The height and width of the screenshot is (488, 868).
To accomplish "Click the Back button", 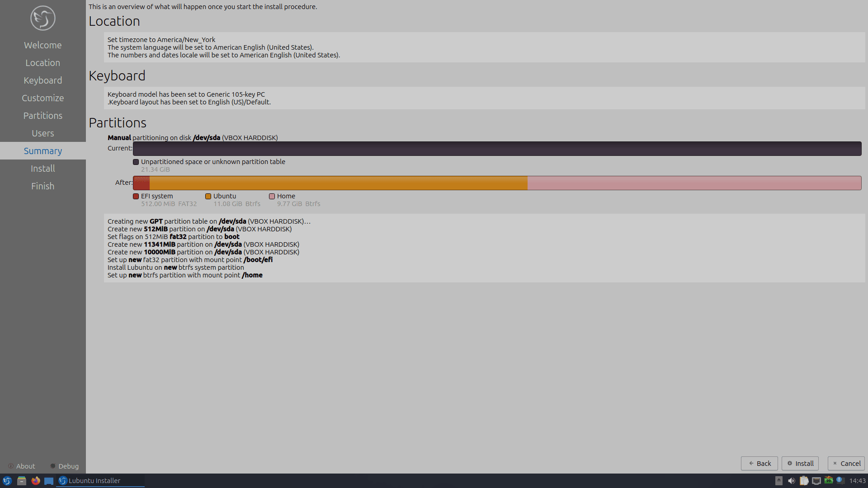I will point(759,463).
